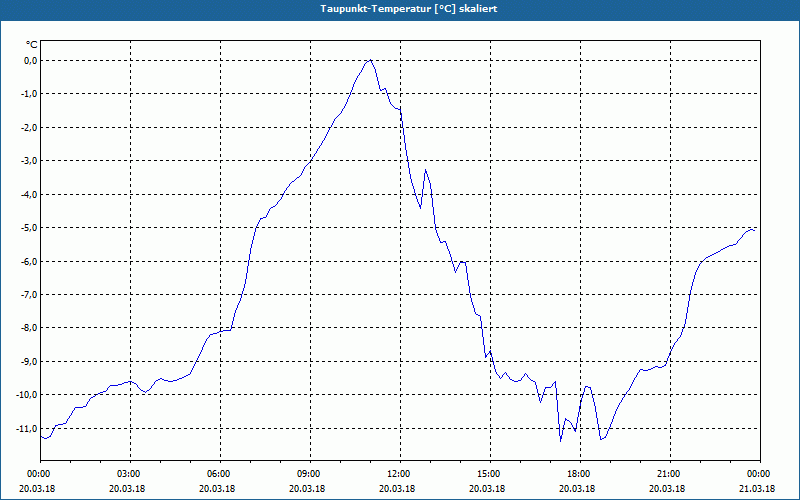Click the -8,0 y-axis label
This screenshot has width=800, height=500.
pyautogui.click(x=29, y=328)
